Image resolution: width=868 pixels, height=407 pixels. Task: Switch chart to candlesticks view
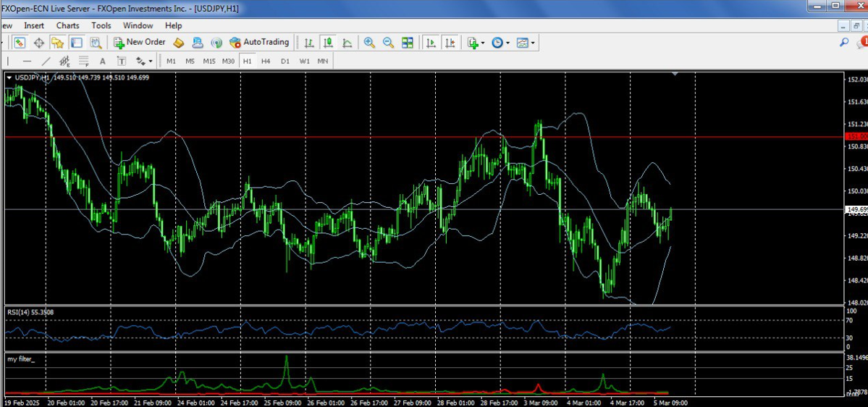[x=329, y=43]
